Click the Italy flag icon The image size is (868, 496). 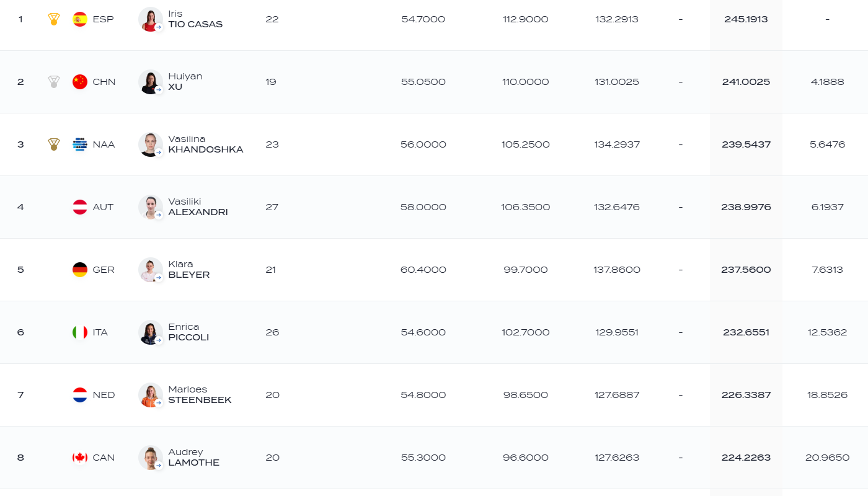80,332
